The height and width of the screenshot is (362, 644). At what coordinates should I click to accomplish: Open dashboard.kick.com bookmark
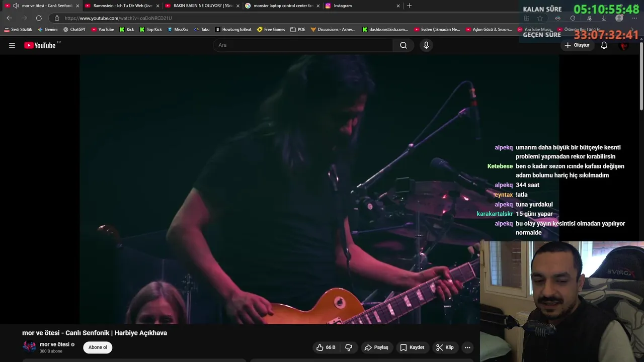coord(385,30)
